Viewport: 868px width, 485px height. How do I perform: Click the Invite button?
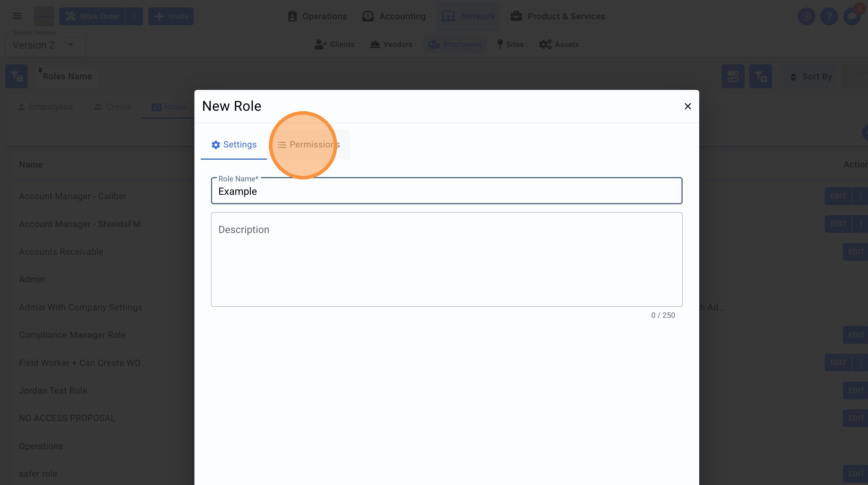(171, 16)
